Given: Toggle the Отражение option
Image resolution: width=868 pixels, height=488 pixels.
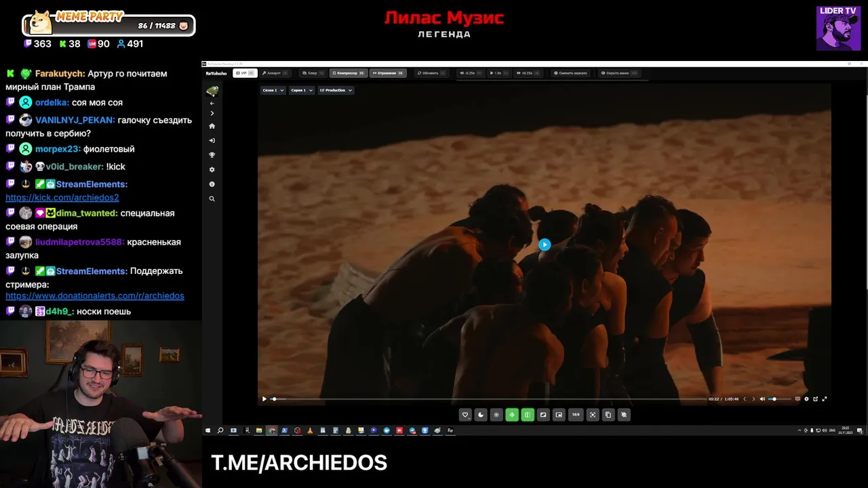Looking at the screenshot, I should coord(388,73).
